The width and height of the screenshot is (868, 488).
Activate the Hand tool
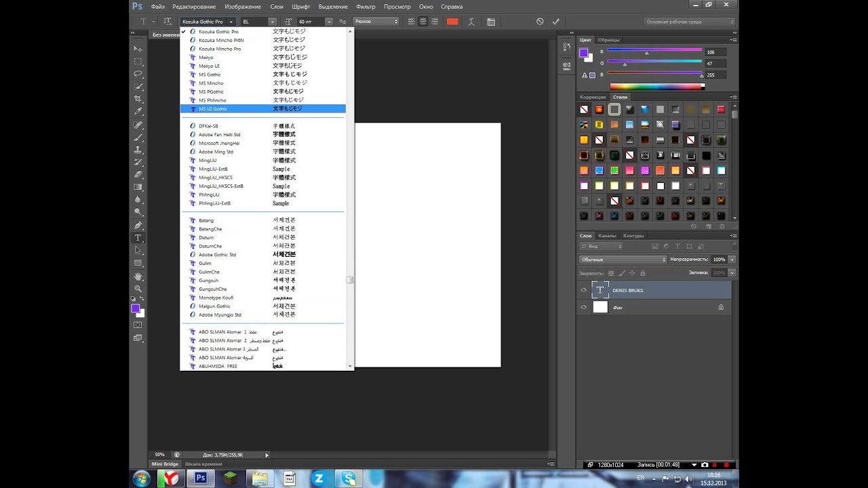pyautogui.click(x=138, y=277)
